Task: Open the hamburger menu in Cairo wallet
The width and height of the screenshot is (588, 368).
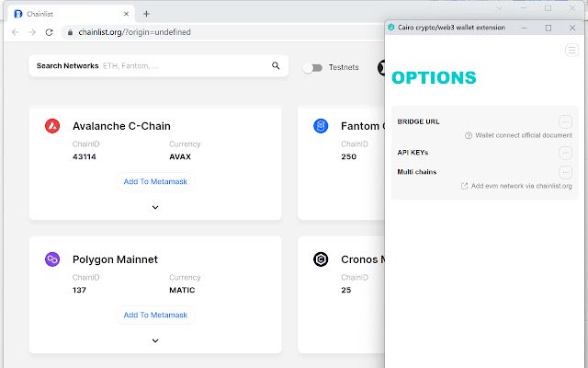Action: [x=571, y=50]
